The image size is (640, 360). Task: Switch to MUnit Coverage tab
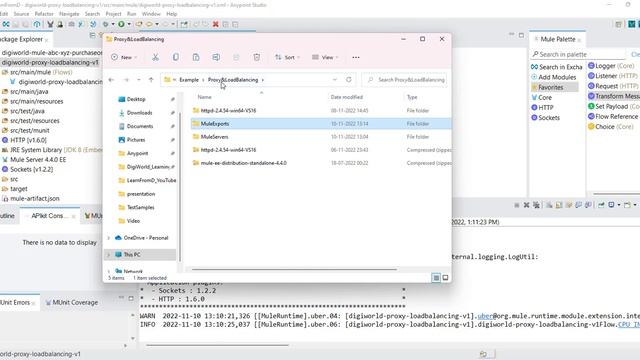coord(71,302)
